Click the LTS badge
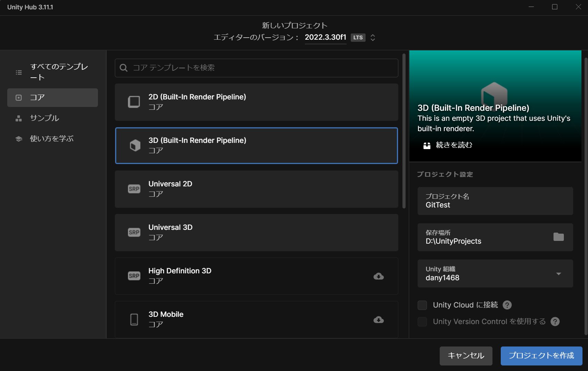 point(358,38)
